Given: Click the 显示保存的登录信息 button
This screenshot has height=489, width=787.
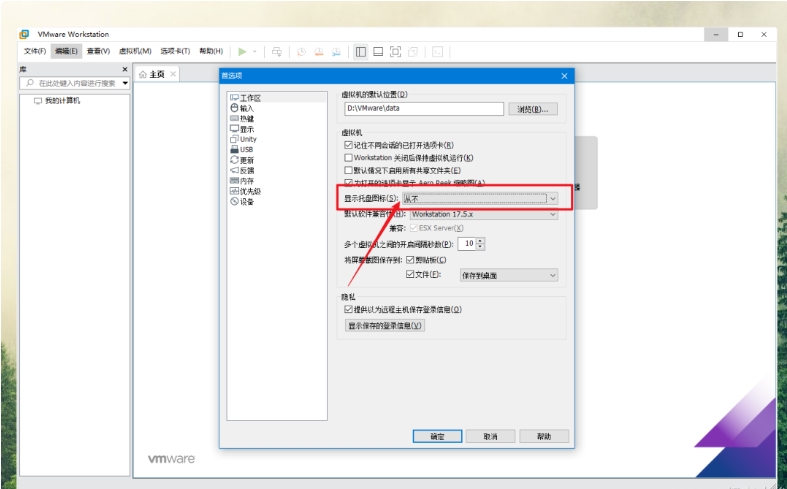Looking at the screenshot, I should point(386,325).
